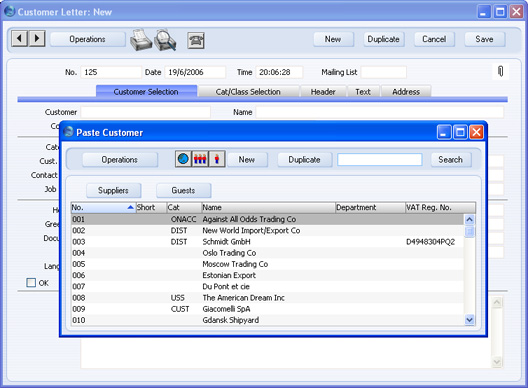Go to next record arrow in Customer Letter
The height and width of the screenshot is (388, 528).
pos(37,38)
